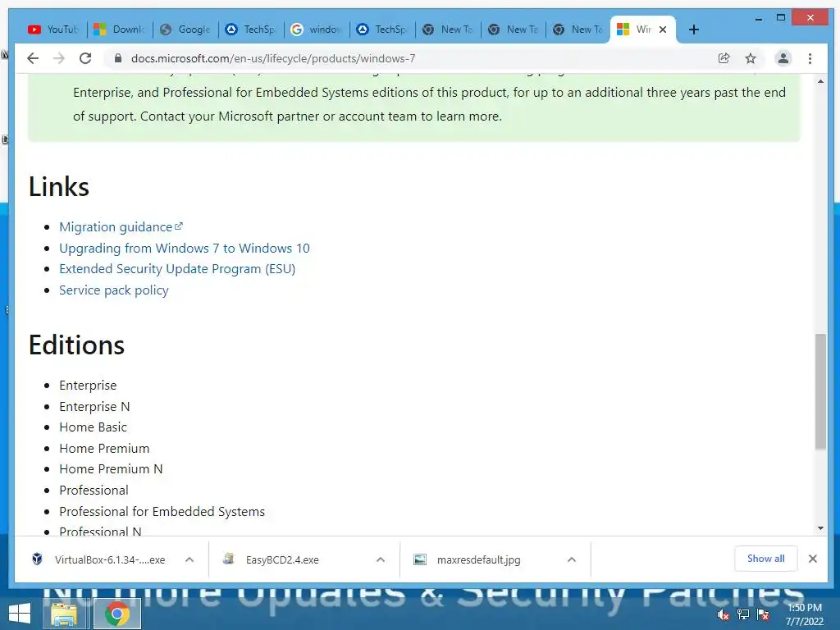Screen dimensions: 840x630
Task: Open Chrome's three-dot menu
Action: tap(810, 58)
